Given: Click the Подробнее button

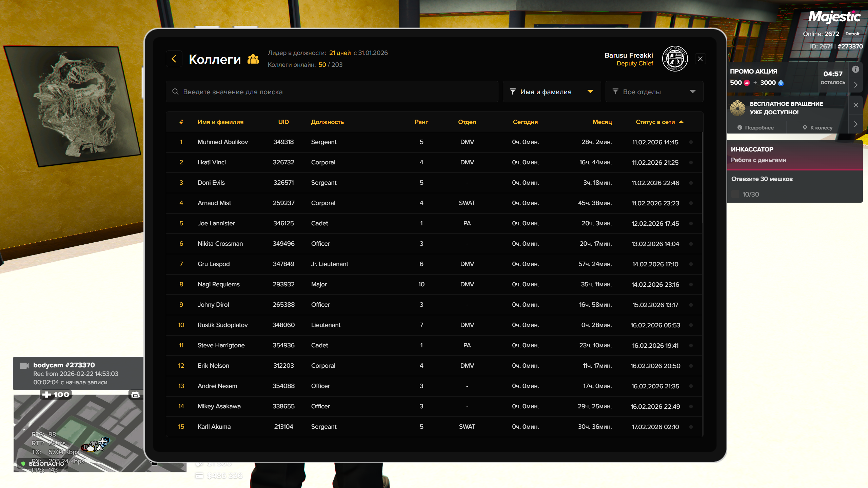Looking at the screenshot, I should pyautogui.click(x=756, y=128).
